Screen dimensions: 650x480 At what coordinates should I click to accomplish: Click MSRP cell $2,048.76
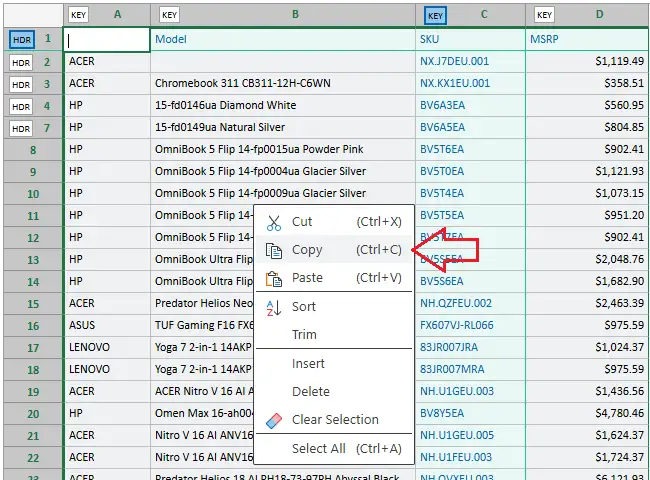[x=587, y=259]
